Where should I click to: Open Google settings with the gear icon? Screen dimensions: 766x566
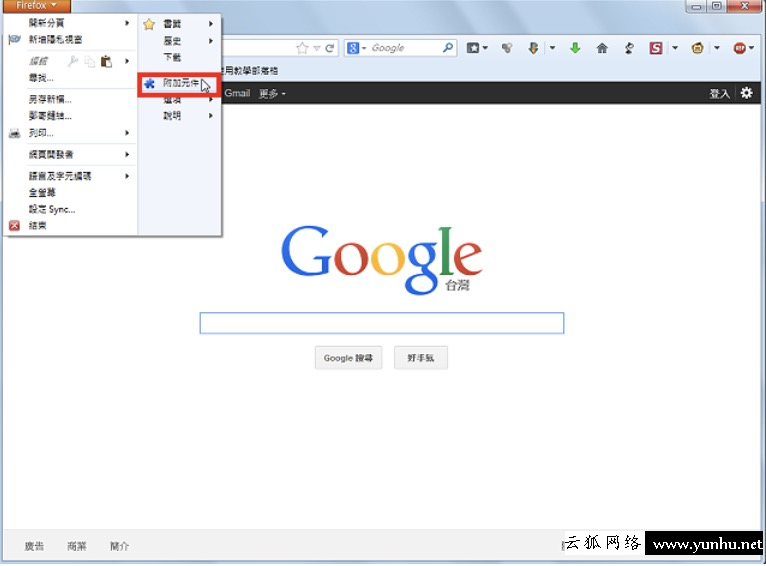tap(746, 93)
